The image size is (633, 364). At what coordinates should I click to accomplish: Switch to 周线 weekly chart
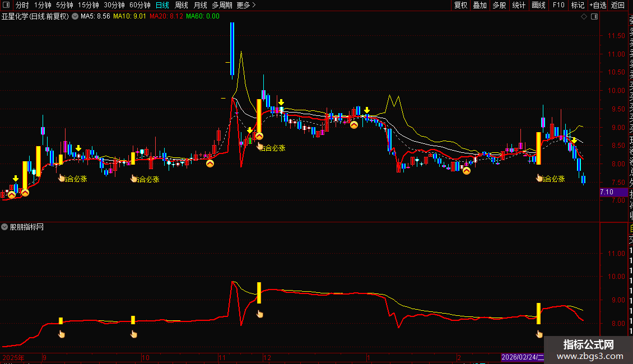[181, 5]
